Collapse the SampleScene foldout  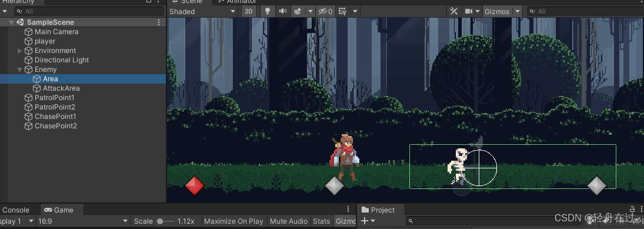[11, 22]
